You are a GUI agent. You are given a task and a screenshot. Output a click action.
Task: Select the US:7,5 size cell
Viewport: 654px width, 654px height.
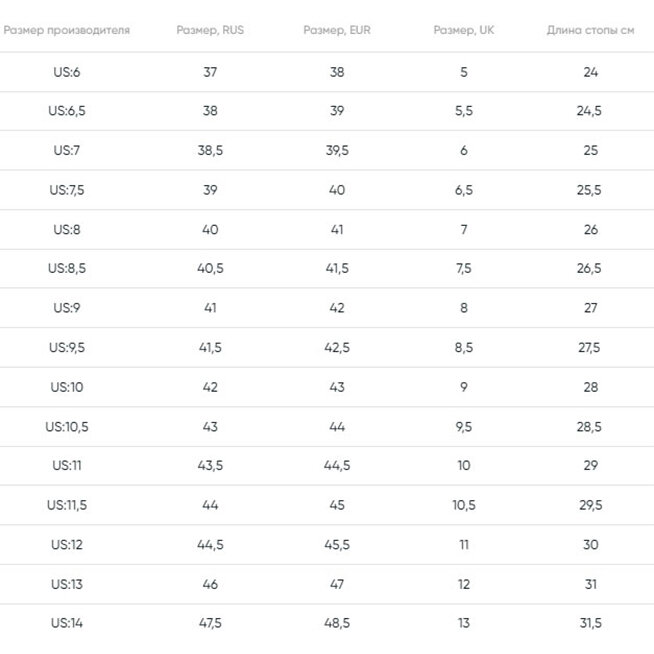(67, 190)
